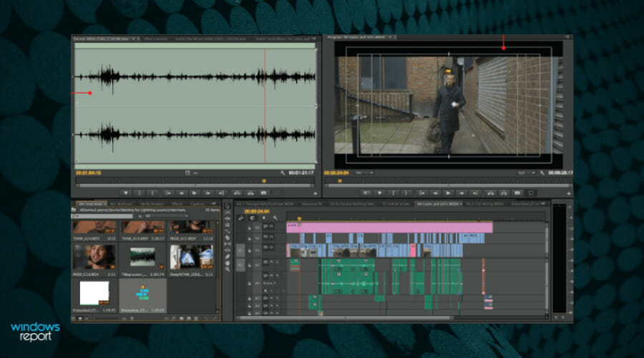Select the Hand tool
This screenshot has height=358, width=644.
227,263
